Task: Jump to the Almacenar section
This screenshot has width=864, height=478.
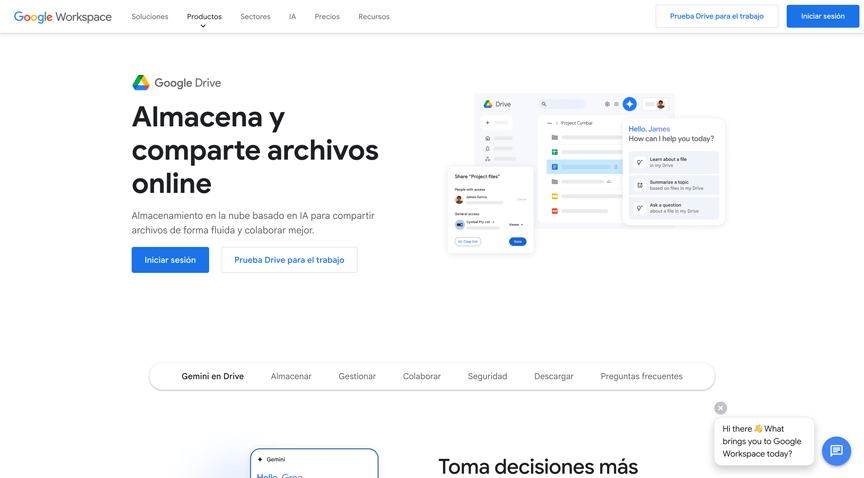Action: click(291, 376)
